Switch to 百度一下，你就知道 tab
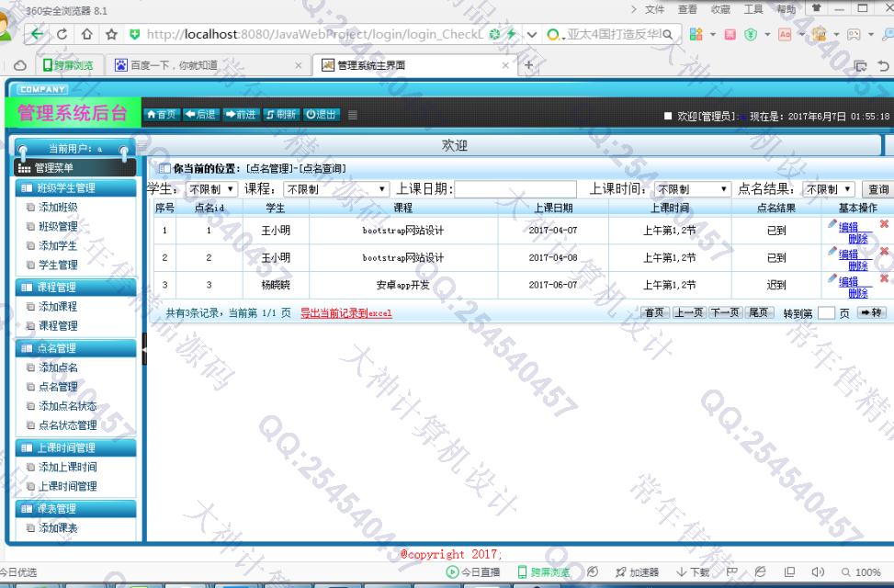The height and width of the screenshot is (588, 894). [x=174, y=65]
